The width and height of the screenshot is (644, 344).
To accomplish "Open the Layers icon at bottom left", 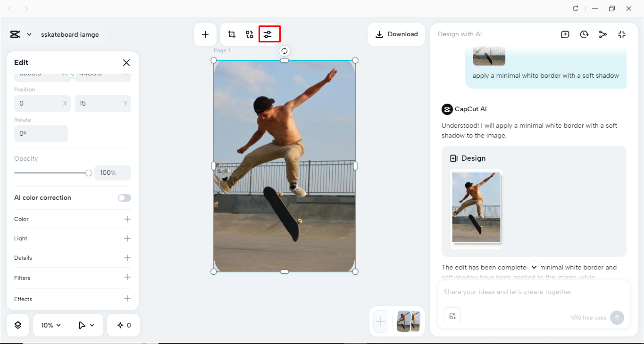I will point(17,325).
